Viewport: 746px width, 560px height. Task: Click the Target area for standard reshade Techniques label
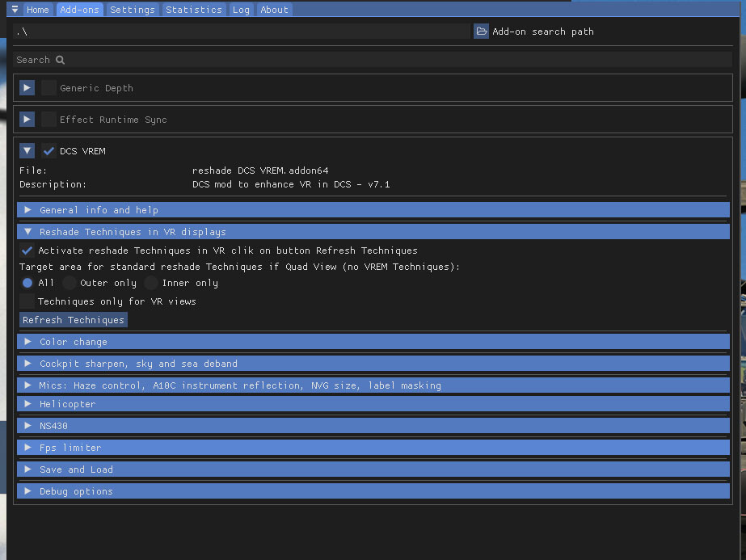239,267
